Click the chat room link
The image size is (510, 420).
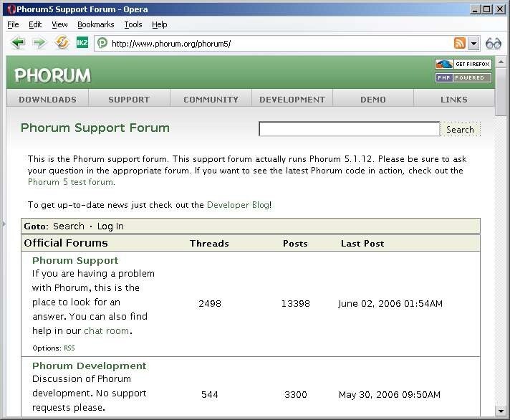(x=106, y=331)
